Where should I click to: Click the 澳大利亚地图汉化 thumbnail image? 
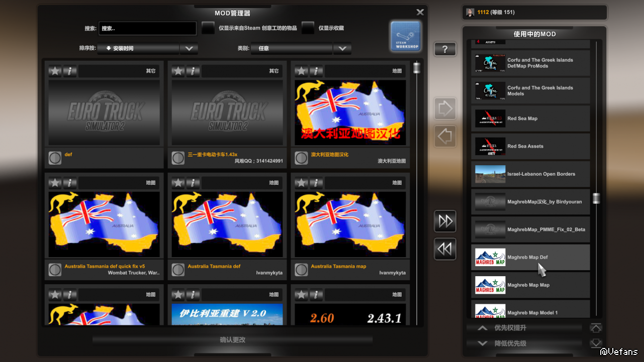[x=350, y=112]
